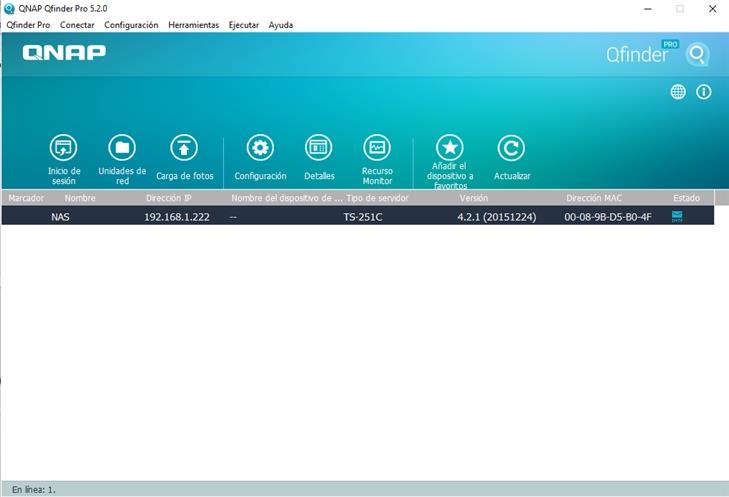Image resolution: width=729 pixels, height=497 pixels.
Task: Show device Detalles icon
Action: (319, 148)
